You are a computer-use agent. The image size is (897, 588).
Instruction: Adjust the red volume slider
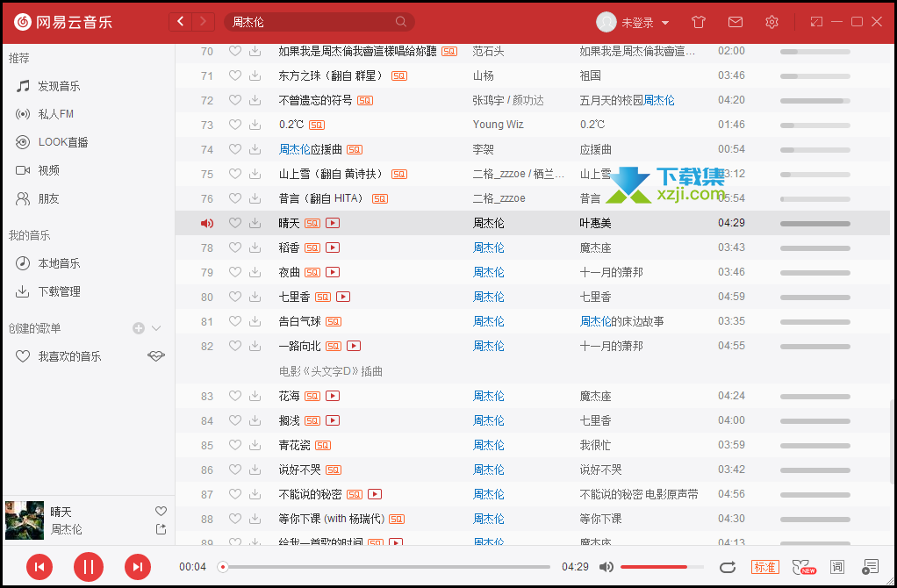pyautogui.click(x=662, y=567)
